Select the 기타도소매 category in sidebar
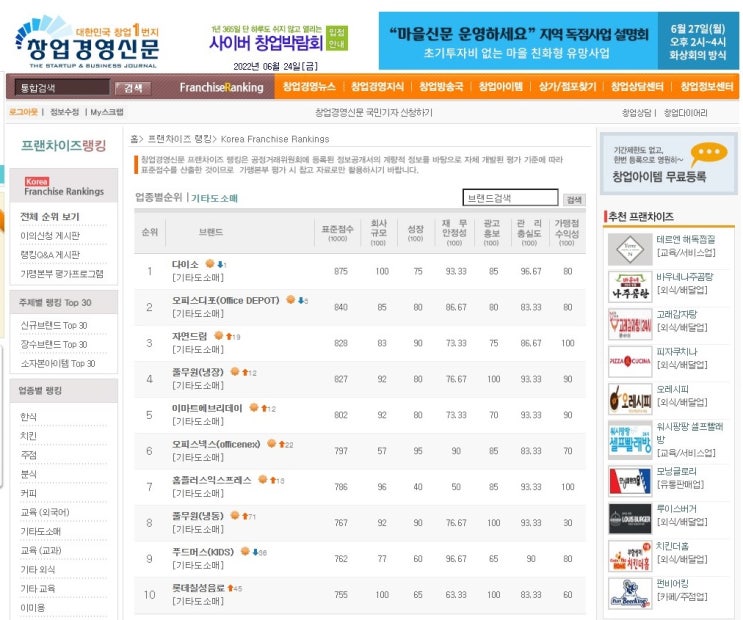The width and height of the screenshot is (743, 620). (x=40, y=531)
